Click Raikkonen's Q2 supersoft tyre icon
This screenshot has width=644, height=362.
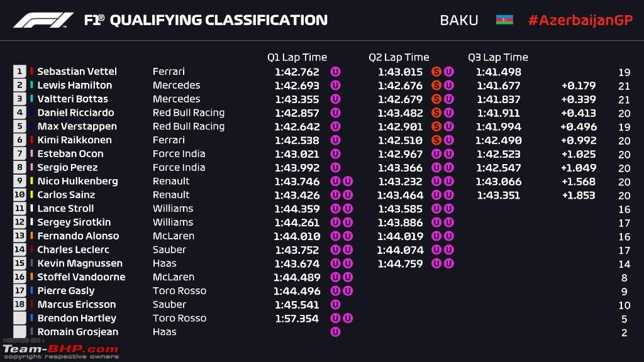click(436, 140)
